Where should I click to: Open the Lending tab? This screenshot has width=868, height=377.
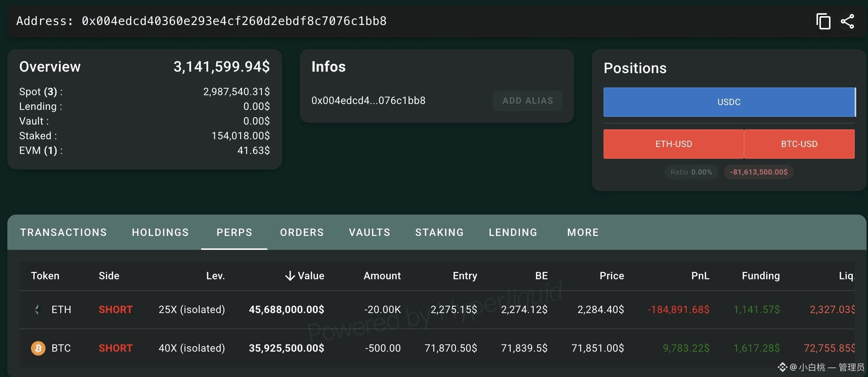pyautogui.click(x=513, y=232)
